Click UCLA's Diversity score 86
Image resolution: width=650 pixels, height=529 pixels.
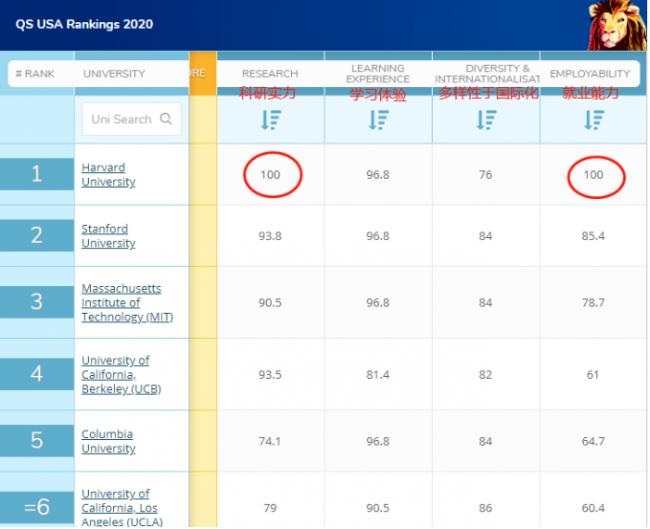485,508
